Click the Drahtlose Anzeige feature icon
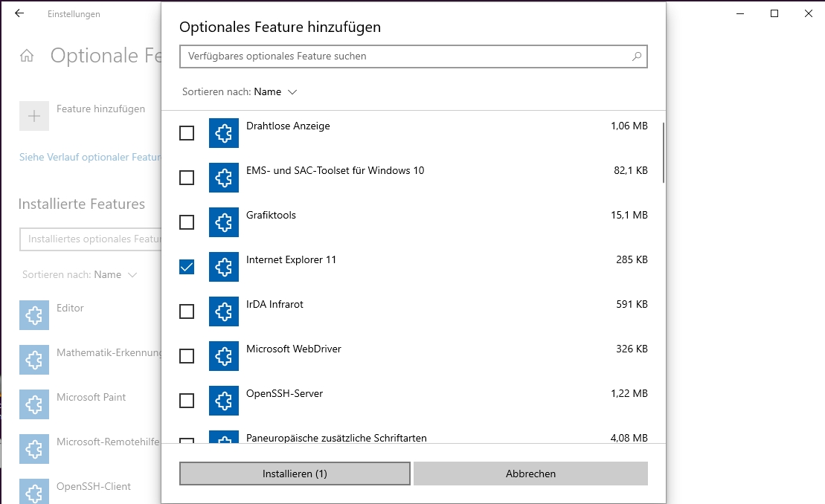Viewport: 825px width, 504px height. (224, 133)
